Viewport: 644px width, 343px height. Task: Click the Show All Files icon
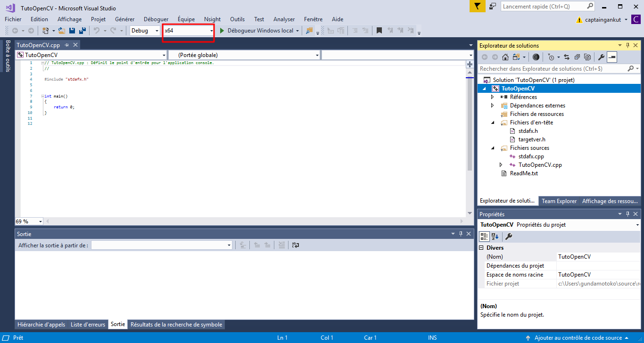pos(587,57)
